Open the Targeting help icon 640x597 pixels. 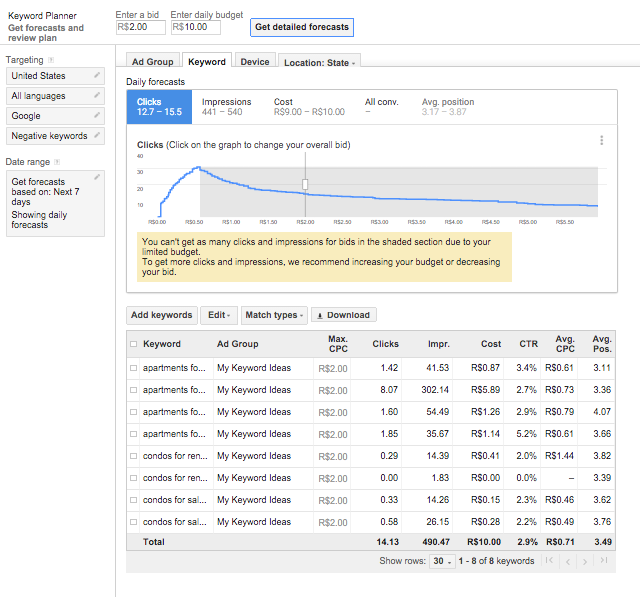pos(51,60)
